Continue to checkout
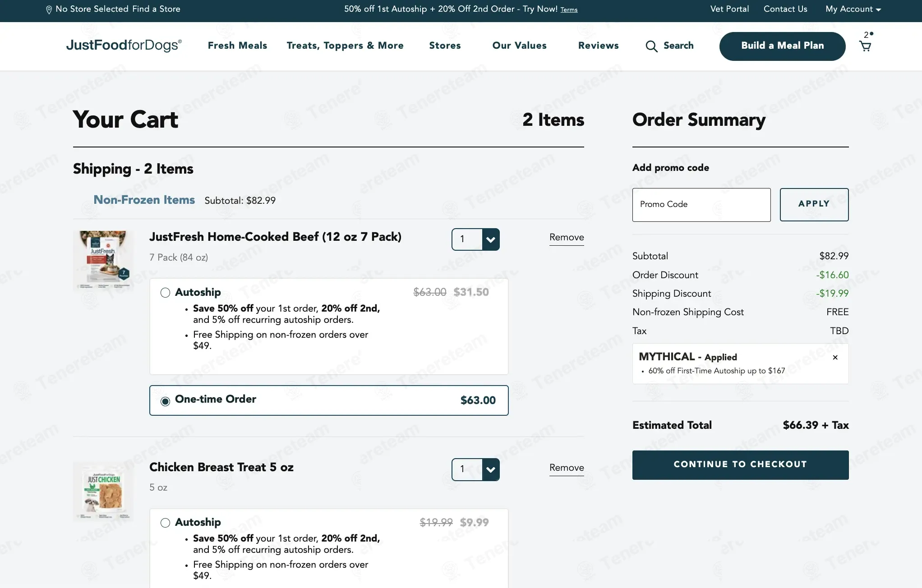Screen dimensions: 922x588 pyautogui.click(x=740, y=465)
